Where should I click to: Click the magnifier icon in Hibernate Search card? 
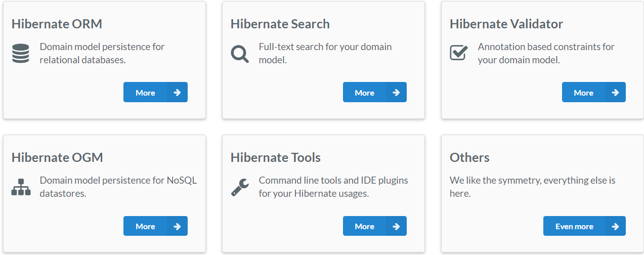pyautogui.click(x=240, y=54)
